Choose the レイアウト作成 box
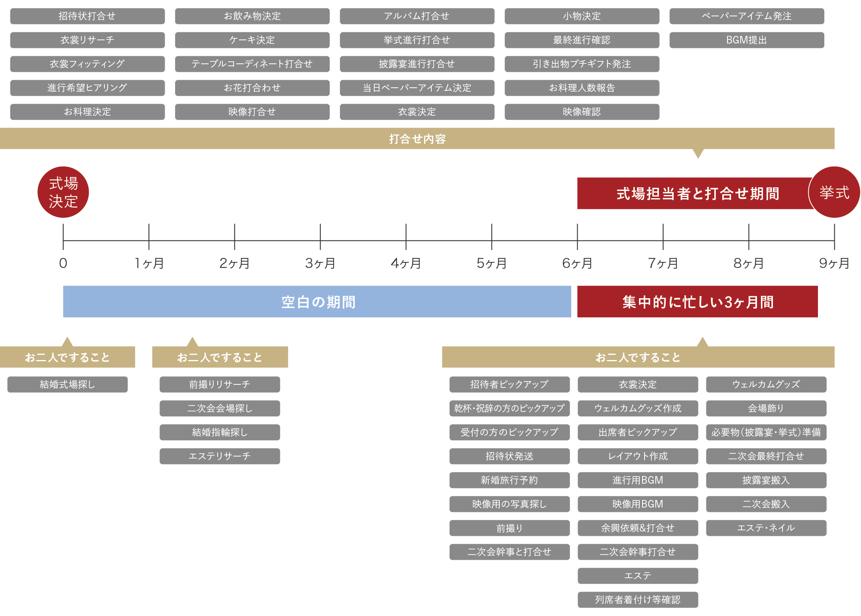 [638, 456]
